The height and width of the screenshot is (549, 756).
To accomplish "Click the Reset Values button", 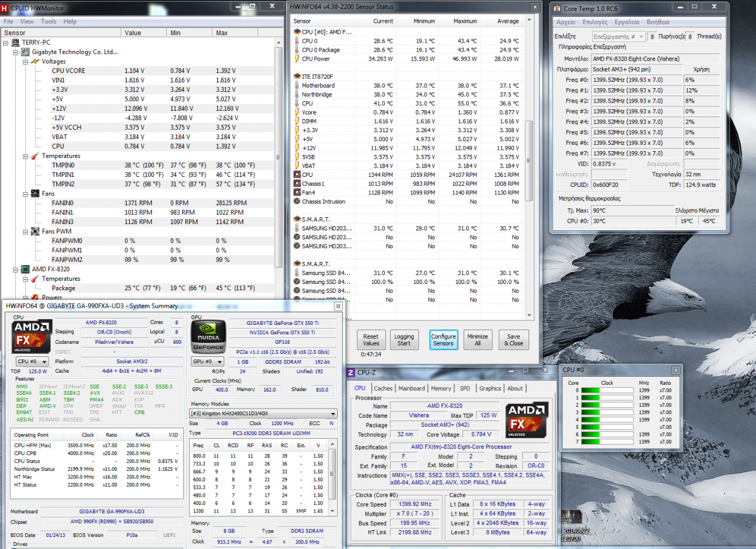I will (371, 340).
